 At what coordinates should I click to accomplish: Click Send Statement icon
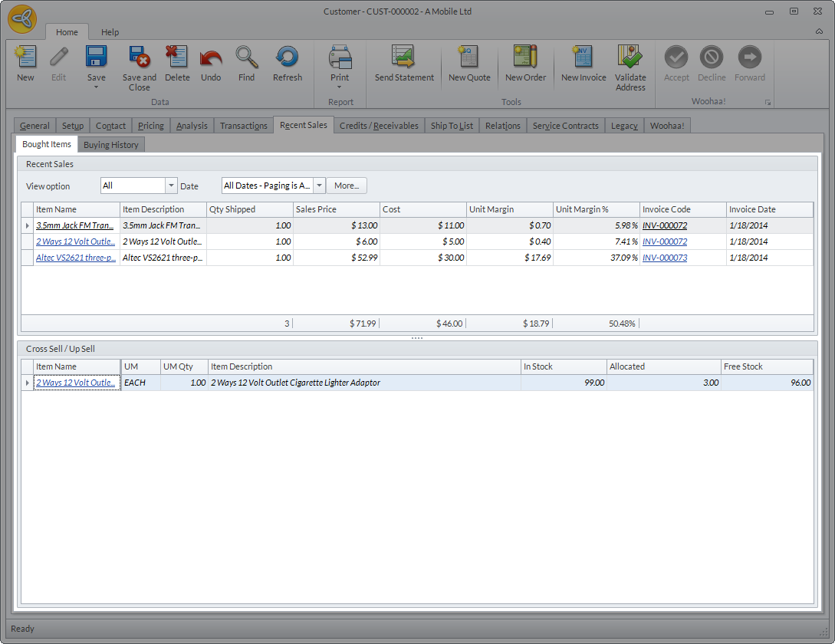pos(404,63)
